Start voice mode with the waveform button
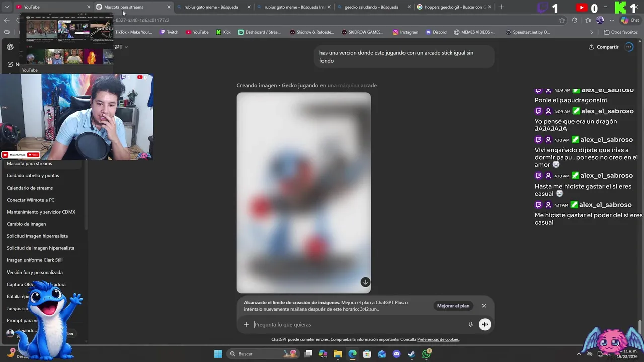 485,325
